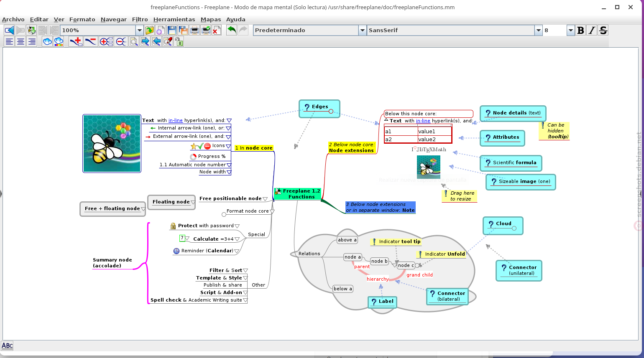644x358 pixels.
Task: Toggle the spell check ABC status icon
Action: [7, 345]
